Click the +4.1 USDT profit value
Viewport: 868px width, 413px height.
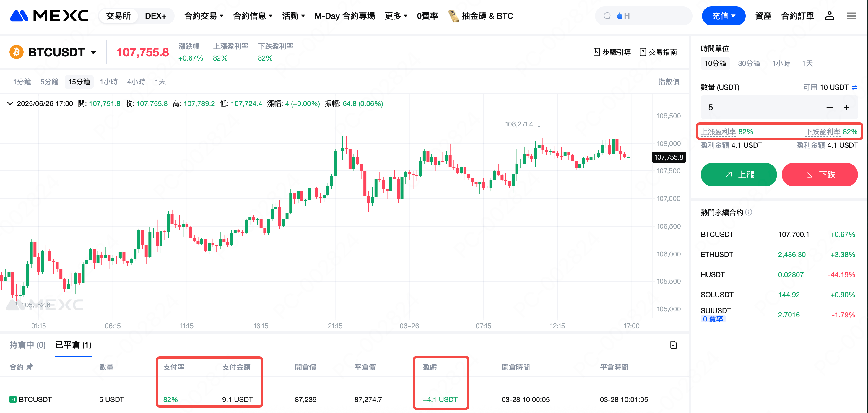point(440,399)
